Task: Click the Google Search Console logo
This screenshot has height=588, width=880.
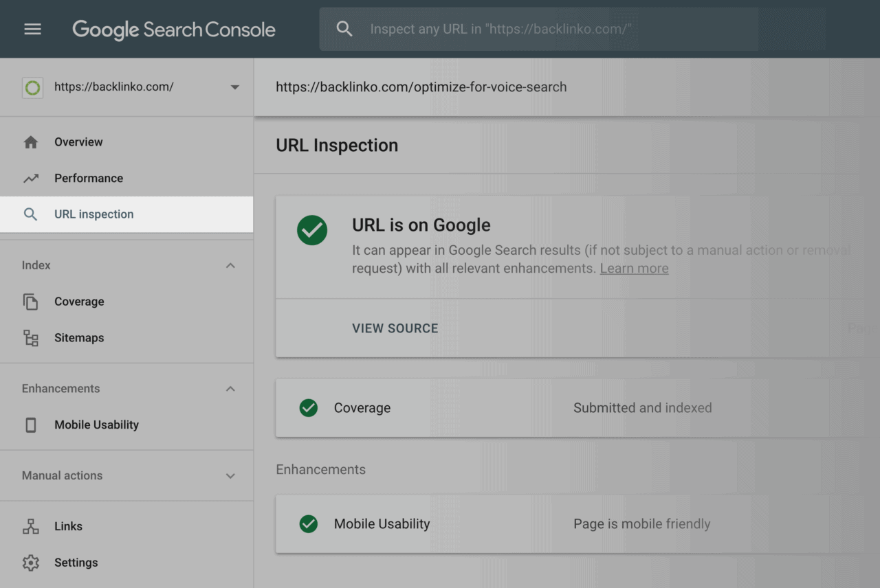Action: click(174, 30)
